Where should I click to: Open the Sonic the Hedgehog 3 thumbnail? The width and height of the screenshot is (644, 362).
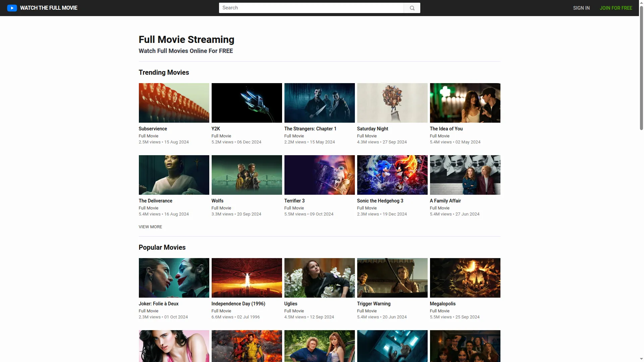(x=392, y=175)
